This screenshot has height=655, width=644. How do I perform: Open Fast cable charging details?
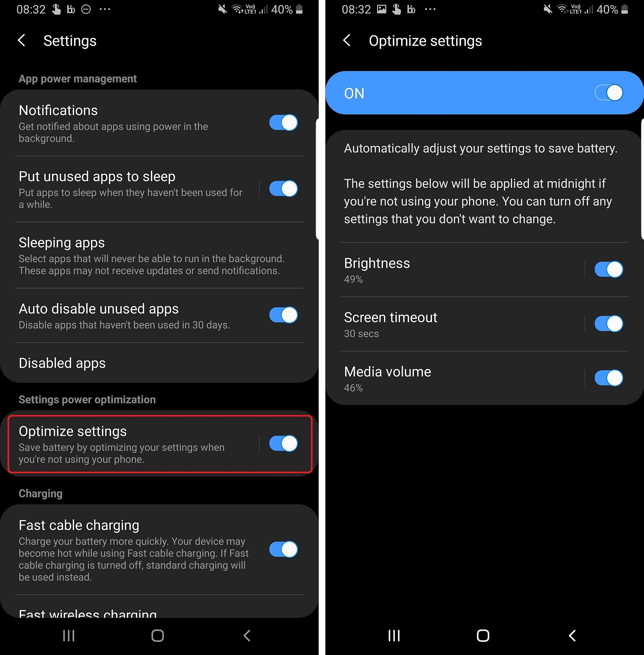pos(136,548)
